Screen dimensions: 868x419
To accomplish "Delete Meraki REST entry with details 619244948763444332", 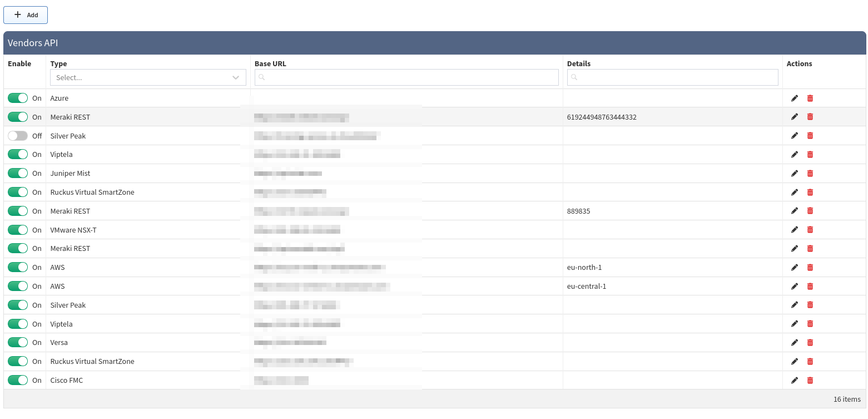I will tap(810, 117).
